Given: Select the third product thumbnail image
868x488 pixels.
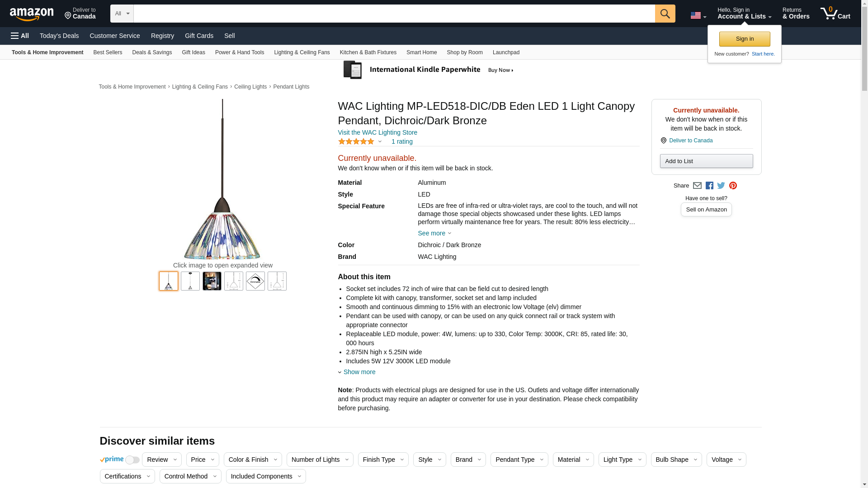Looking at the screenshot, I should click(212, 281).
